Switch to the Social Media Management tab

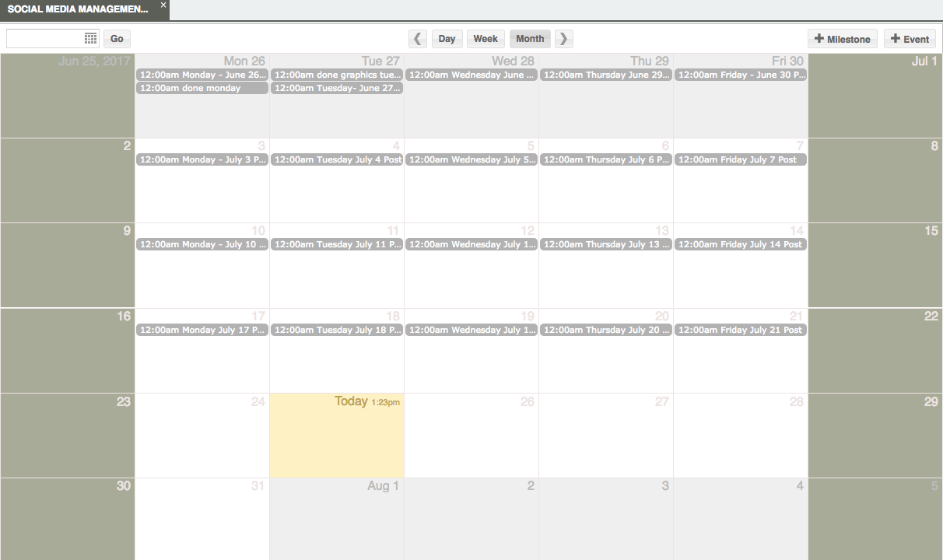point(78,10)
